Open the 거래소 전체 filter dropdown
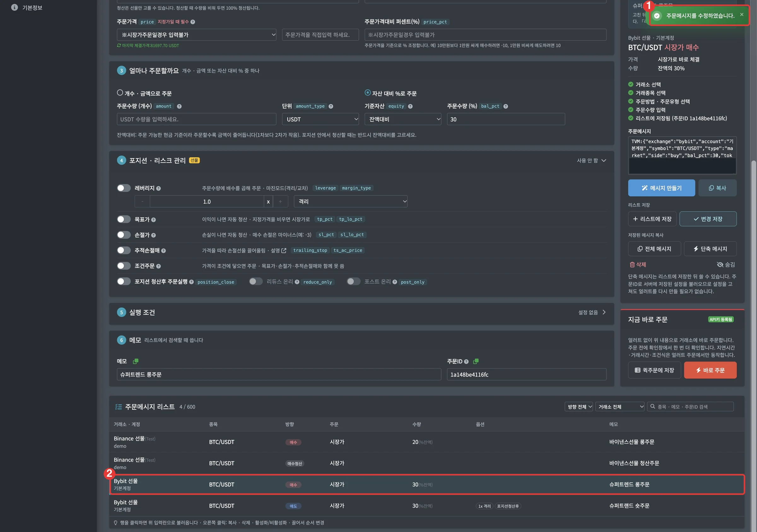 (619, 407)
